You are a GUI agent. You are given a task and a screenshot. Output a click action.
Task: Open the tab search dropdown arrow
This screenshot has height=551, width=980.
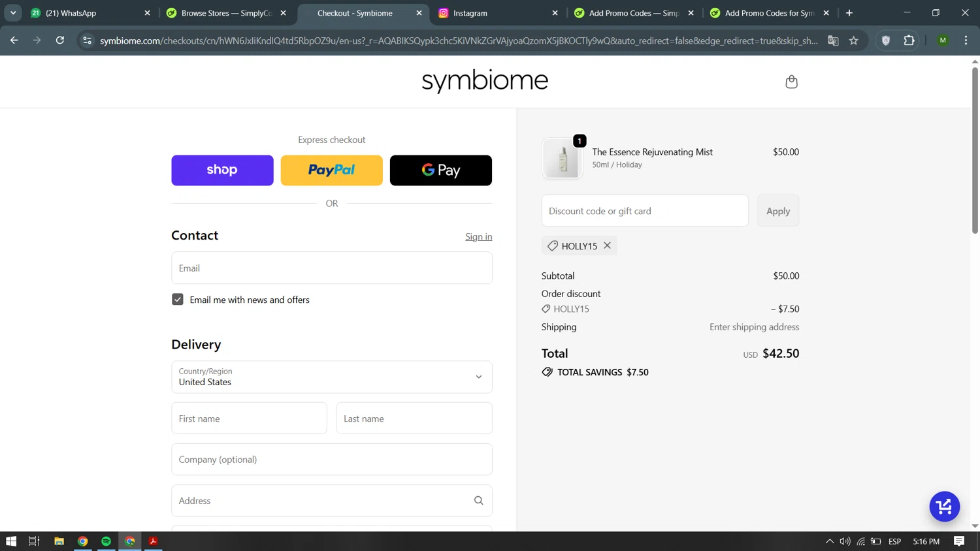(13, 13)
